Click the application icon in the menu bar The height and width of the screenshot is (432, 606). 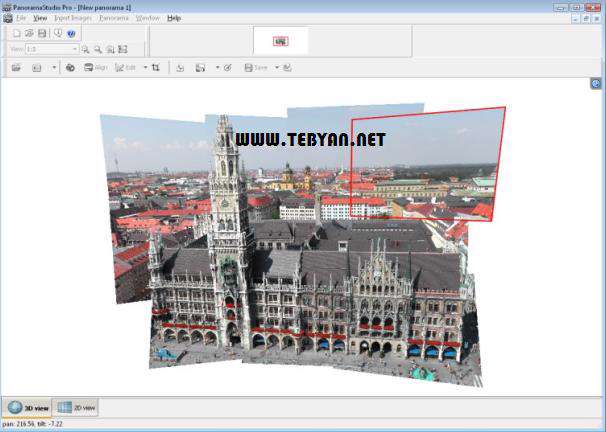[8, 18]
